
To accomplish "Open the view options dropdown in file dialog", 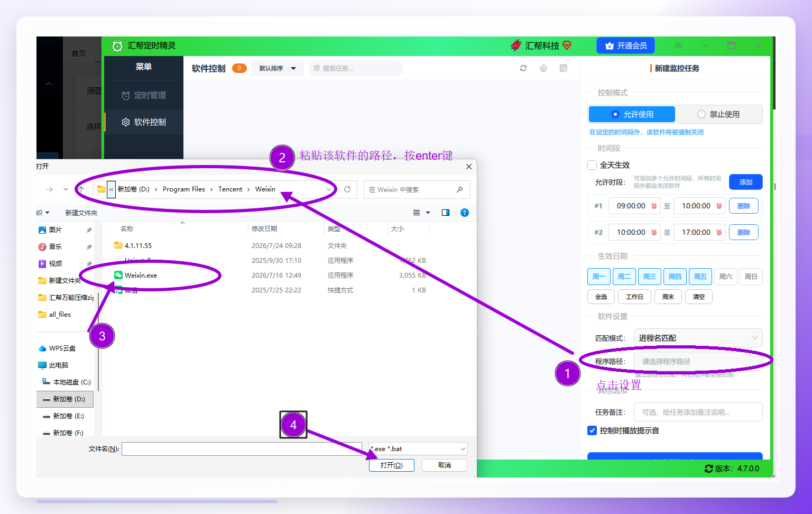I will (428, 213).
